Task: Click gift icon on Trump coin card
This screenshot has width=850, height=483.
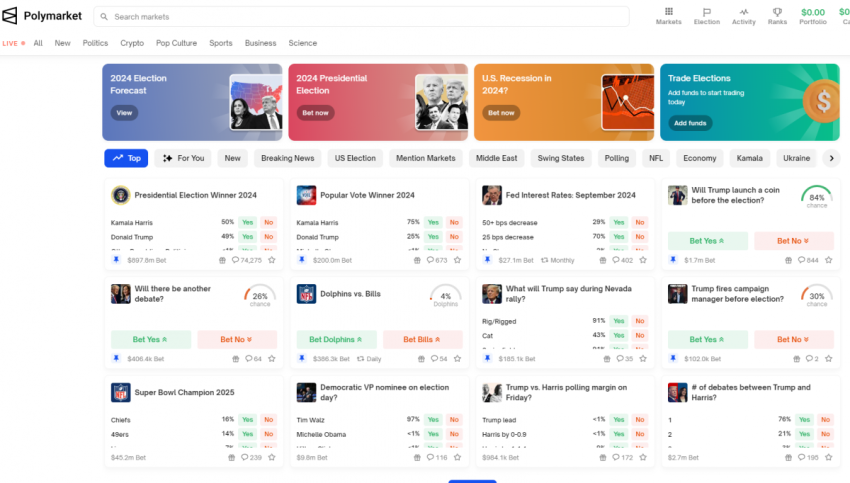Action: pos(788,260)
